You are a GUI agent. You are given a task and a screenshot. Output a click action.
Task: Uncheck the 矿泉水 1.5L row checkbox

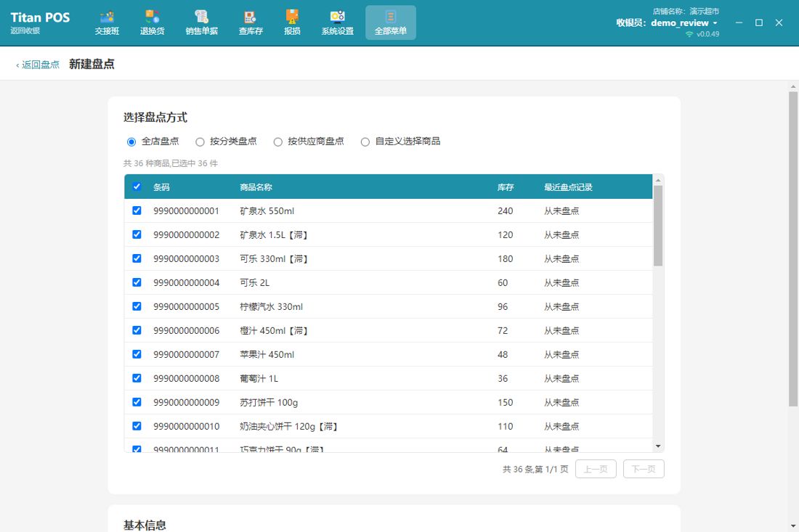click(x=137, y=234)
